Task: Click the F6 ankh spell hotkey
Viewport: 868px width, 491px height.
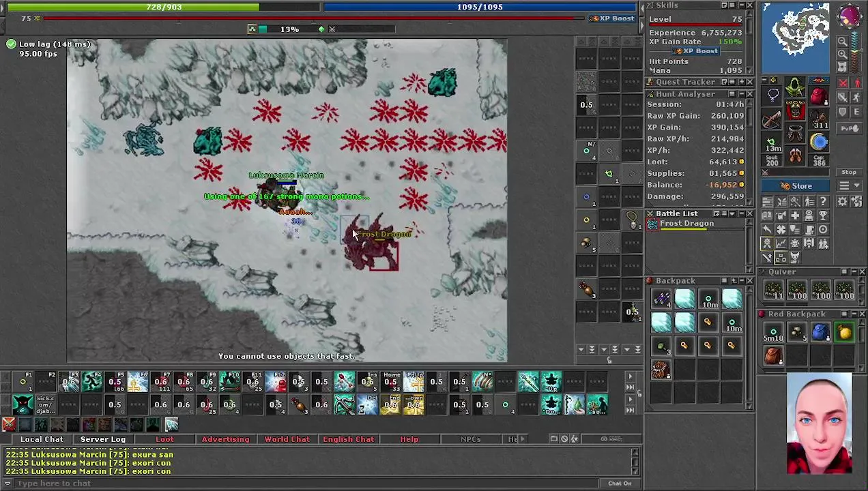Action: click(x=138, y=382)
